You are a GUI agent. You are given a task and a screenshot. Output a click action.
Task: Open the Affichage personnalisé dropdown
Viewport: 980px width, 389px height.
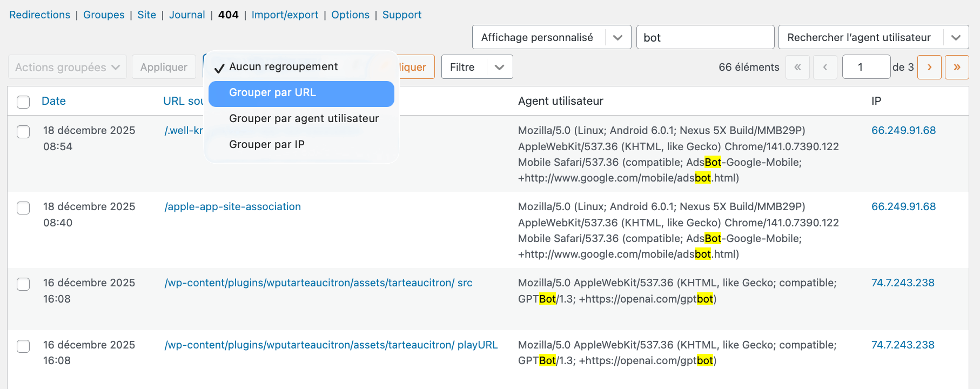(x=551, y=37)
